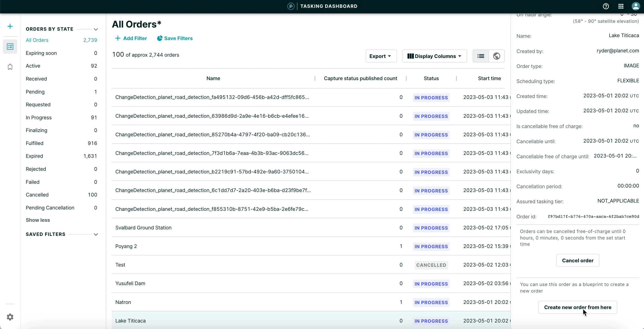Open the Yusufeli Dam order
This screenshot has height=329, width=644.
311,283
